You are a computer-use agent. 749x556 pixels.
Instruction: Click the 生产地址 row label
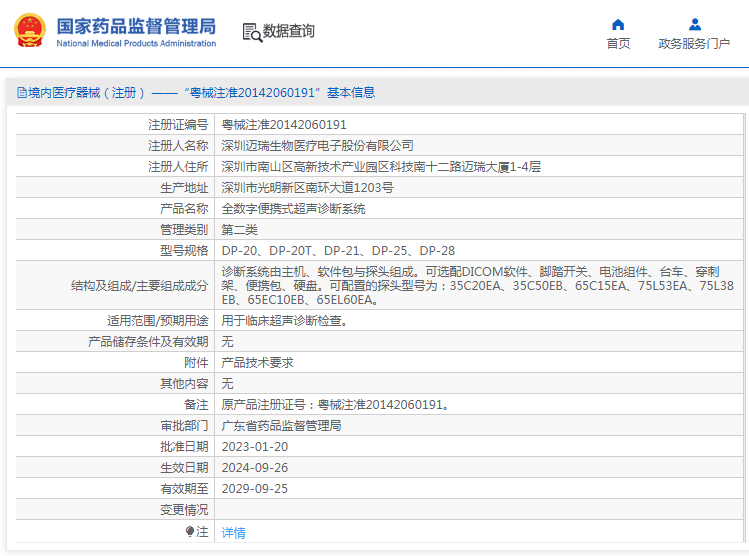tap(184, 188)
